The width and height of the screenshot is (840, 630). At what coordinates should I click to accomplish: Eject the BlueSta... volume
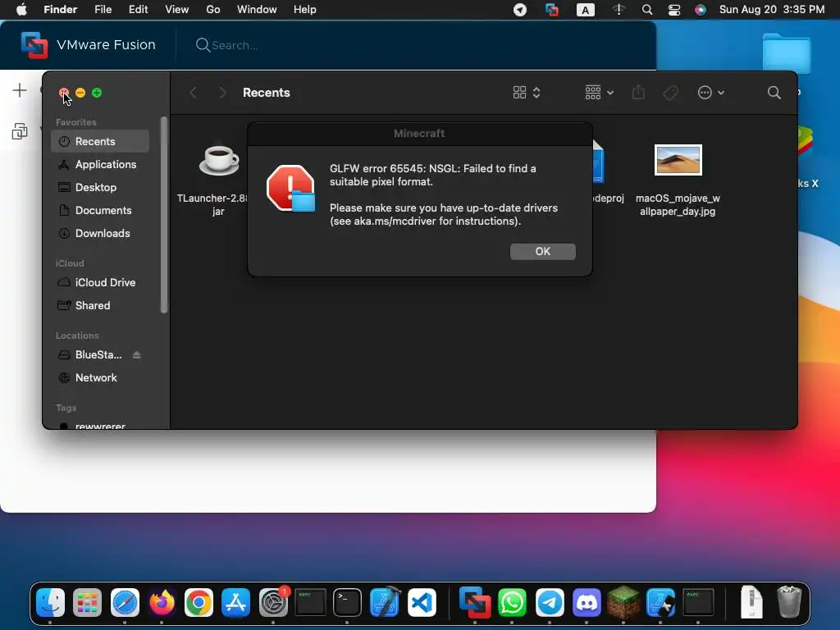pos(137,354)
